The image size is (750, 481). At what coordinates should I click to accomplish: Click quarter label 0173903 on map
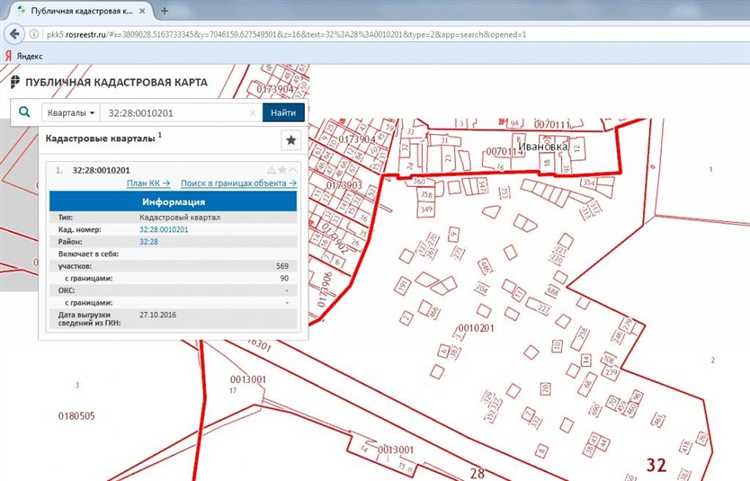tap(344, 185)
